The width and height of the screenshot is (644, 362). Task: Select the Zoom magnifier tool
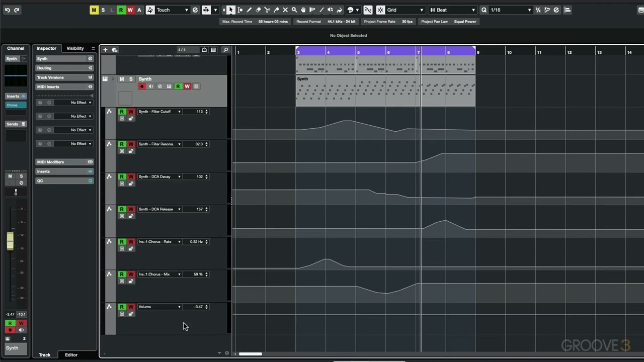tap(294, 10)
